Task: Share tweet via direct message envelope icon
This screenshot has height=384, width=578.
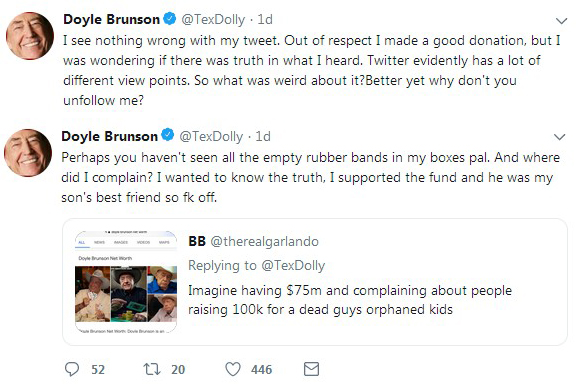Action: click(311, 369)
